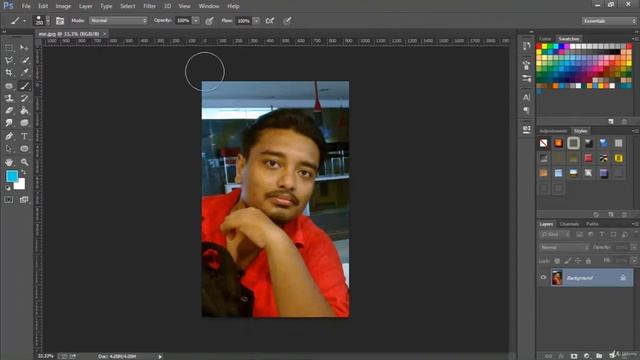Screen dimensions: 640x360
Task: Select the Lasso tool
Action: tap(9, 60)
